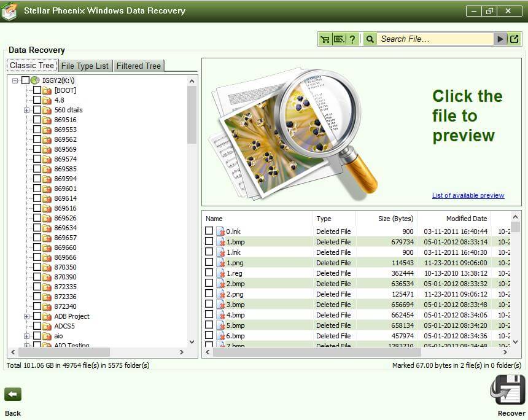This screenshot has height=420, width=528.
Task: Sort files by Modified Date column header
Action: coord(467,219)
